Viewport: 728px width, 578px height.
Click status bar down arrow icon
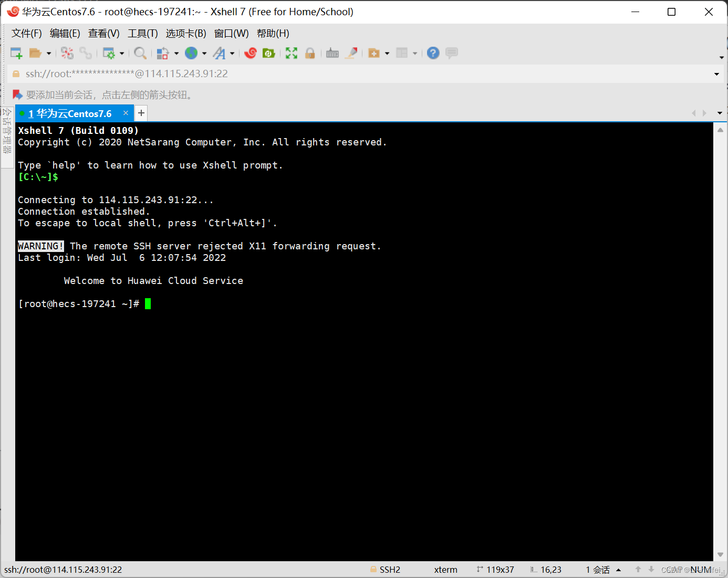tap(651, 569)
